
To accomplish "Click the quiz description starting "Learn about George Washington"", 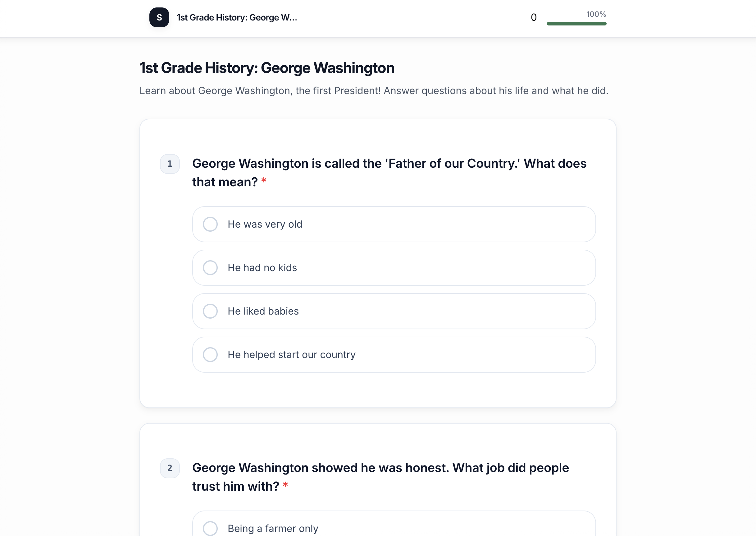I will click(374, 91).
